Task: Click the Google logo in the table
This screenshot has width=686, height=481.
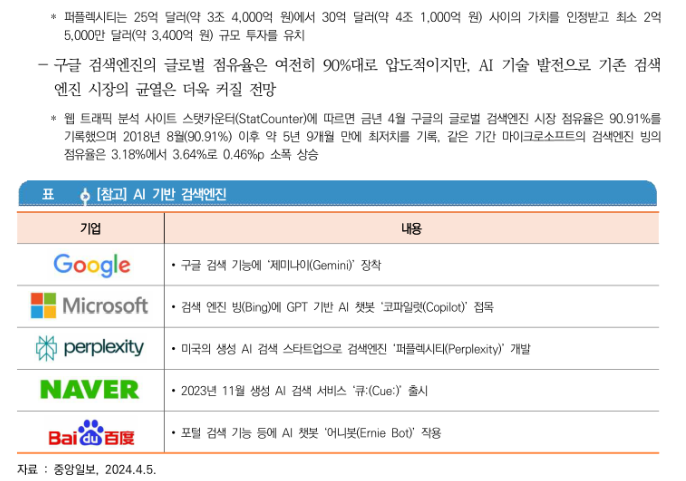Action: point(92,265)
